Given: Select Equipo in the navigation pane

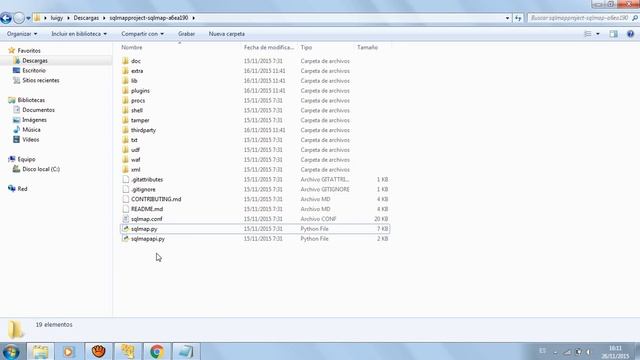Looking at the screenshot, I should (x=27, y=159).
